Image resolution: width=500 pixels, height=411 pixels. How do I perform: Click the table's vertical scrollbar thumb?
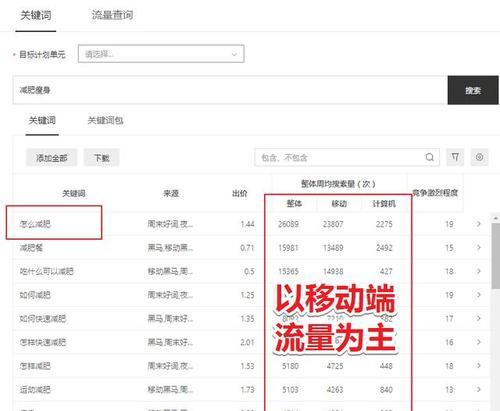click(x=496, y=255)
